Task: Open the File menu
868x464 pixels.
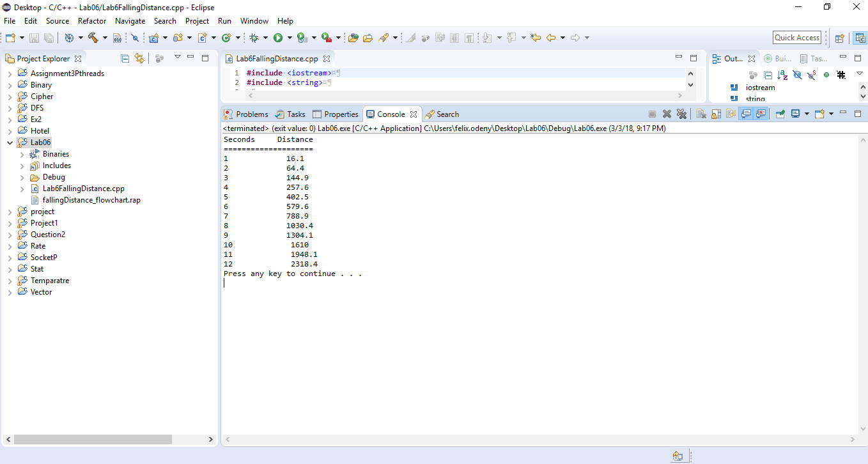Action: click(10, 21)
